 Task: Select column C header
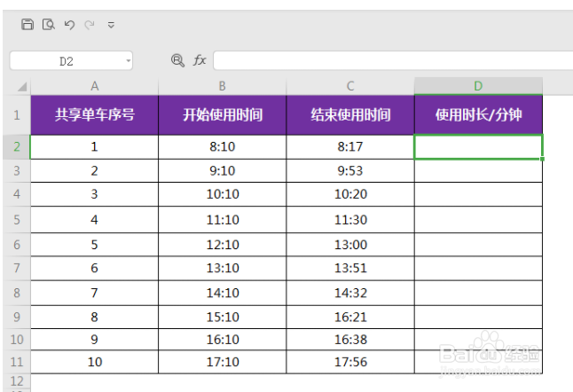(350, 86)
